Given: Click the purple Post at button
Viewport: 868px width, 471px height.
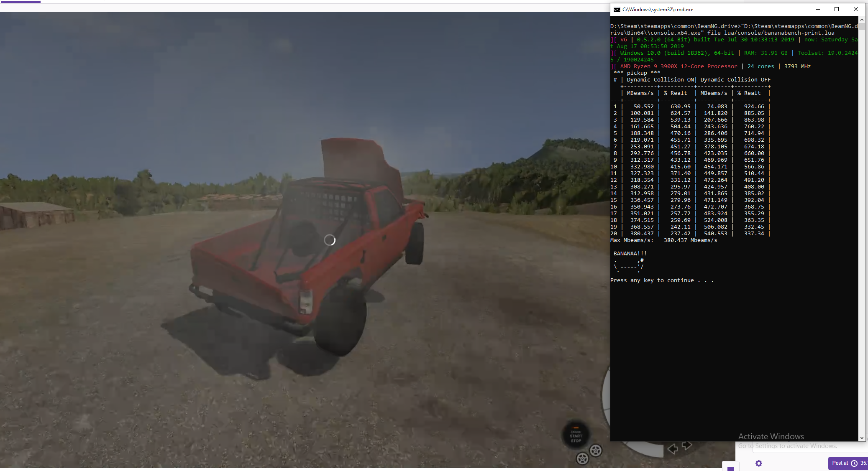Looking at the screenshot, I should click(848, 463).
